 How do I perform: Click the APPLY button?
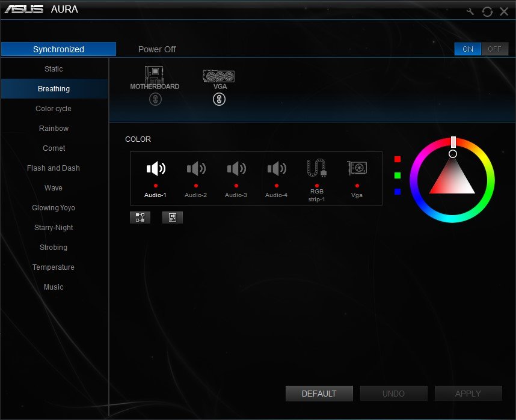click(x=468, y=394)
